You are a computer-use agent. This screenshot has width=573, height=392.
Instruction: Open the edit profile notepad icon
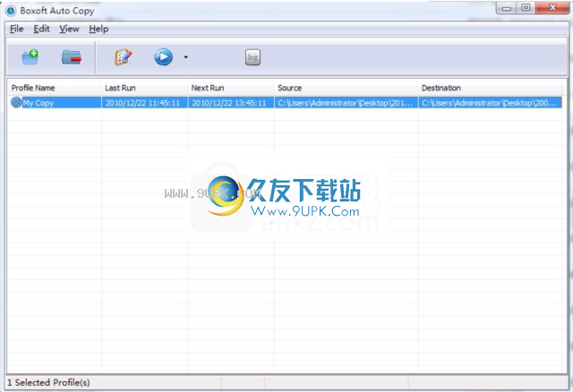pyautogui.click(x=123, y=57)
